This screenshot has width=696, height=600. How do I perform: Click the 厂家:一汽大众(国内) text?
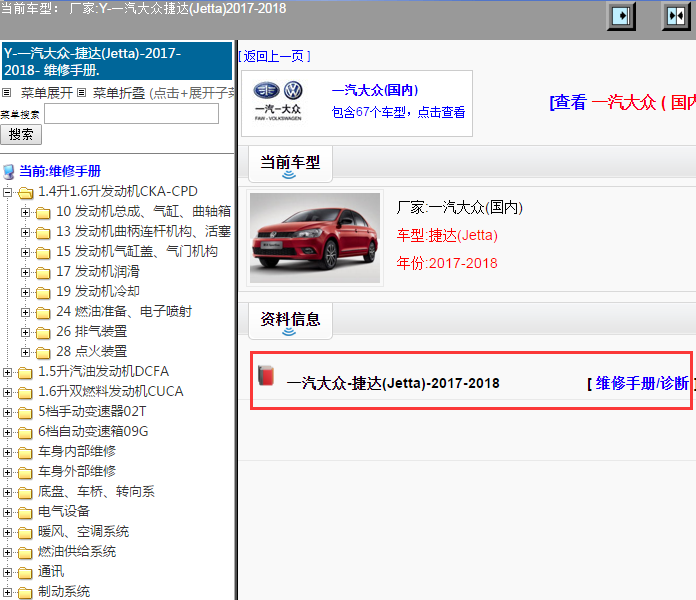click(459, 207)
